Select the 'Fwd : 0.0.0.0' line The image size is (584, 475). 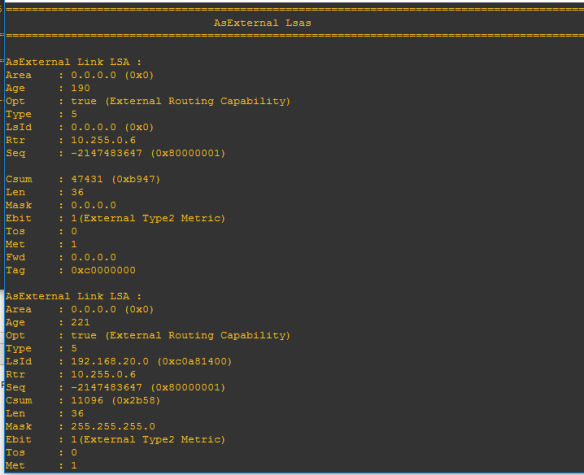61,257
